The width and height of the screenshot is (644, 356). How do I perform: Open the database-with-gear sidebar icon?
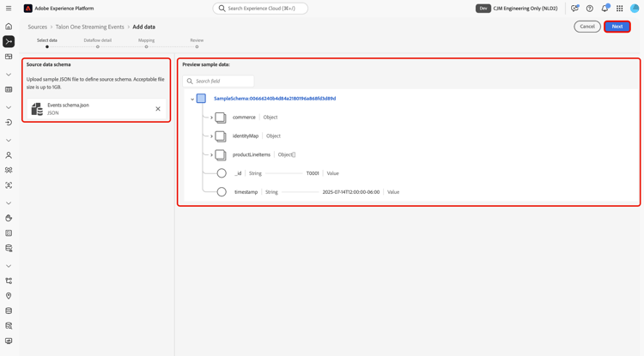pyautogui.click(x=9, y=248)
